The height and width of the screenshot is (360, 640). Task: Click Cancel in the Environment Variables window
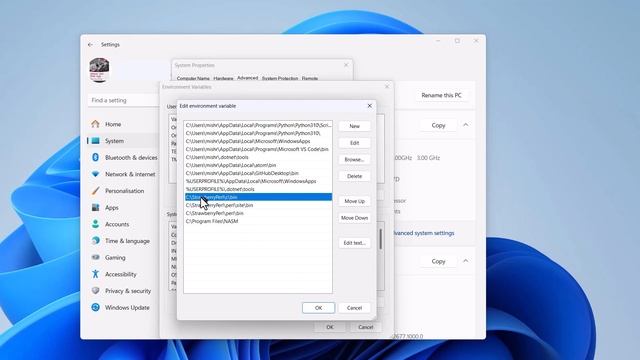365,327
